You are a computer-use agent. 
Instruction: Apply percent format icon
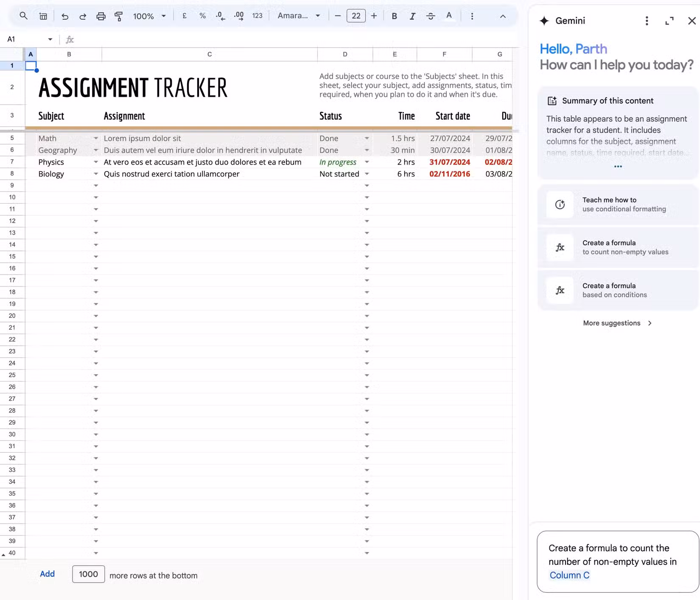click(202, 16)
